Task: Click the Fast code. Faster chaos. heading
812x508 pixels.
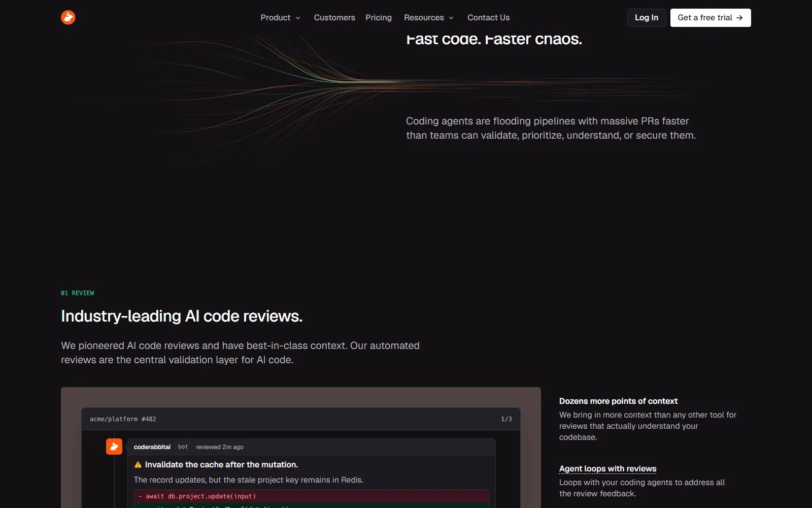Action: (494, 40)
